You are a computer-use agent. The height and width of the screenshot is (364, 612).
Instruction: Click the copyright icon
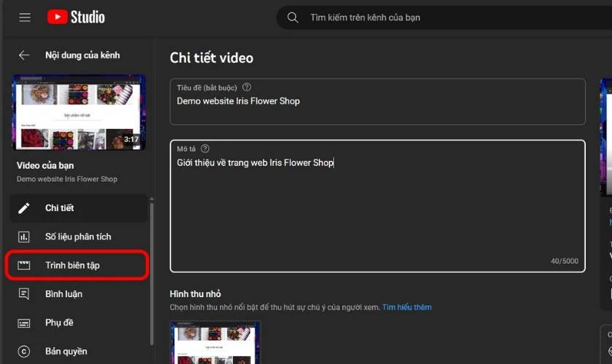24,352
